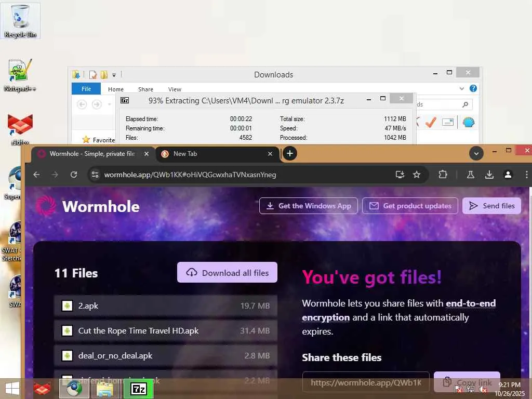
Task: Close the New Tab tab
Action: tap(270, 154)
